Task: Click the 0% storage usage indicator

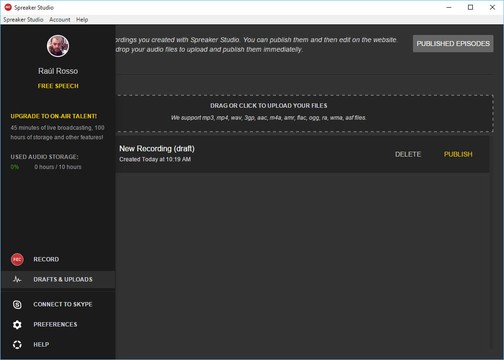Action: click(x=15, y=167)
